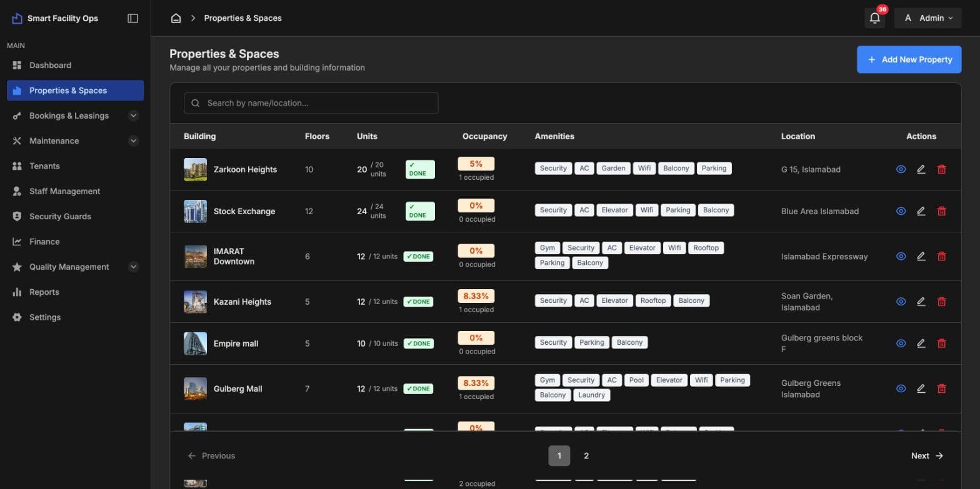The width and height of the screenshot is (980, 489).
Task: Edit Kazani Heights property
Action: coord(921,301)
